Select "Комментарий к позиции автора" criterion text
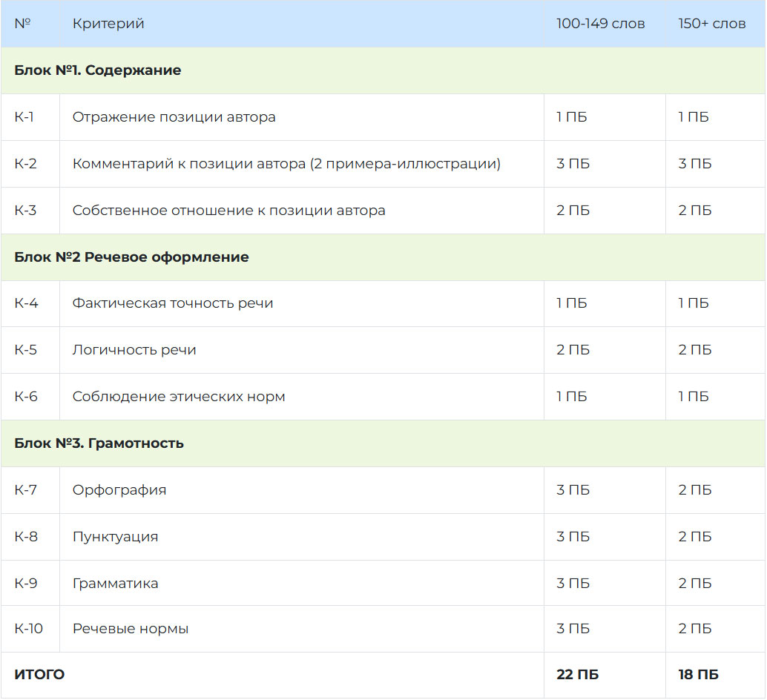Viewport: 767px width, 700px height. click(189, 164)
